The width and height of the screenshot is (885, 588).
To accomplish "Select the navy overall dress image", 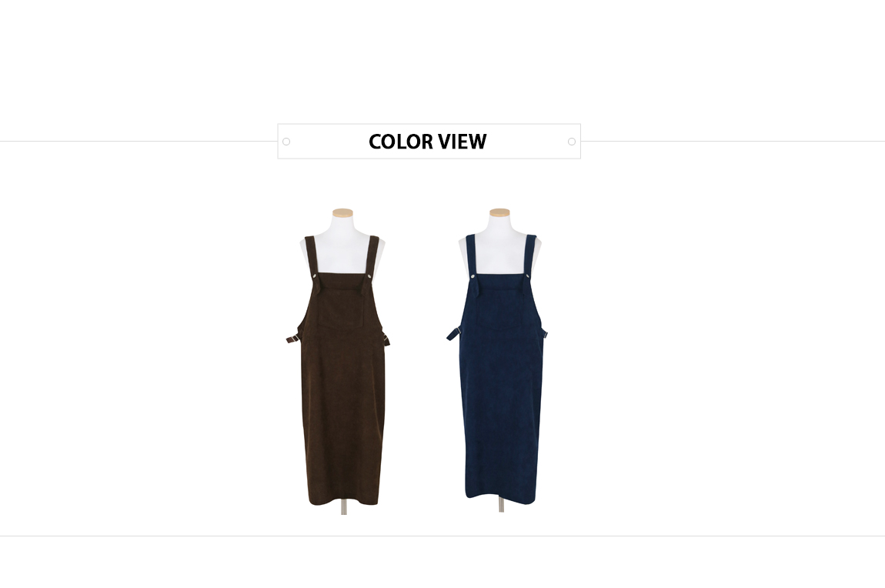I will 499,360.
